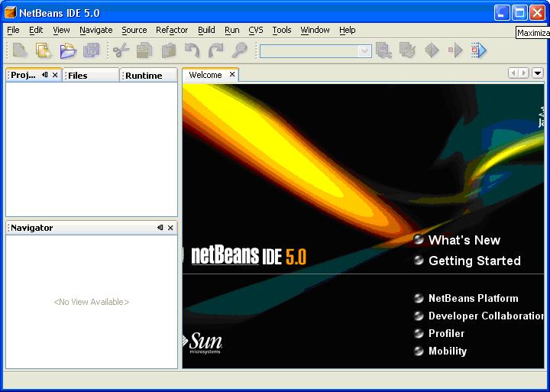Open the CVS menu

[x=255, y=30]
